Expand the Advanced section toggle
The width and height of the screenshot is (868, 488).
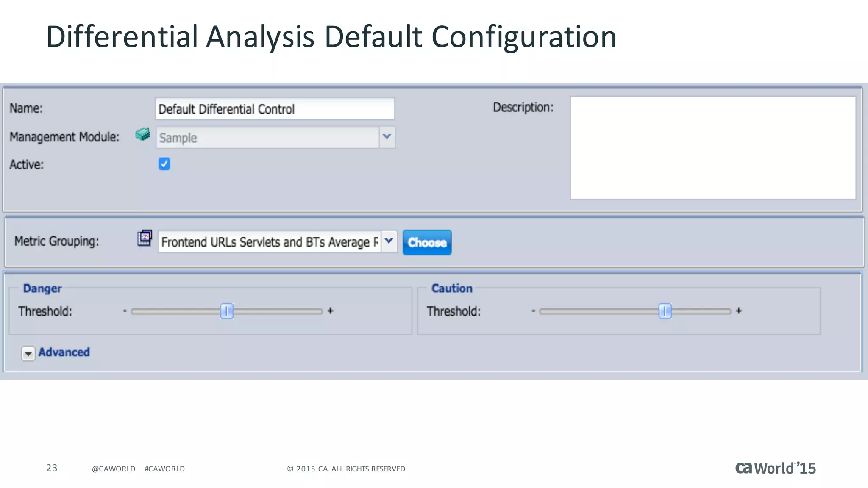pos(28,353)
